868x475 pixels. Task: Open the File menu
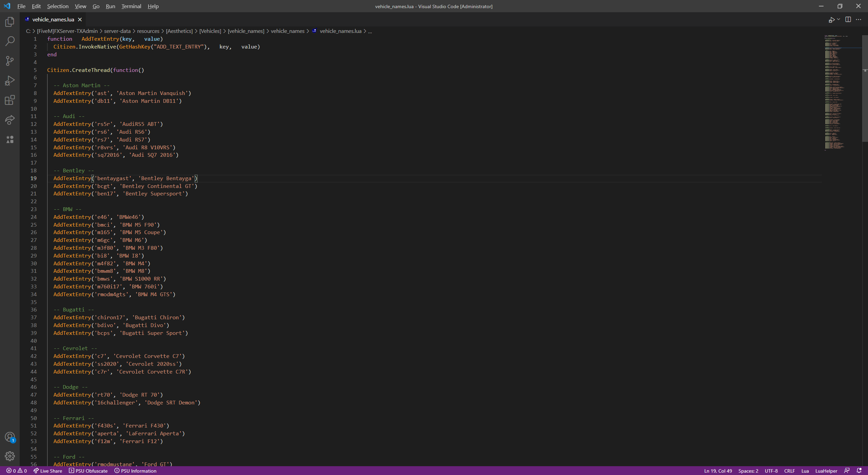click(21, 6)
